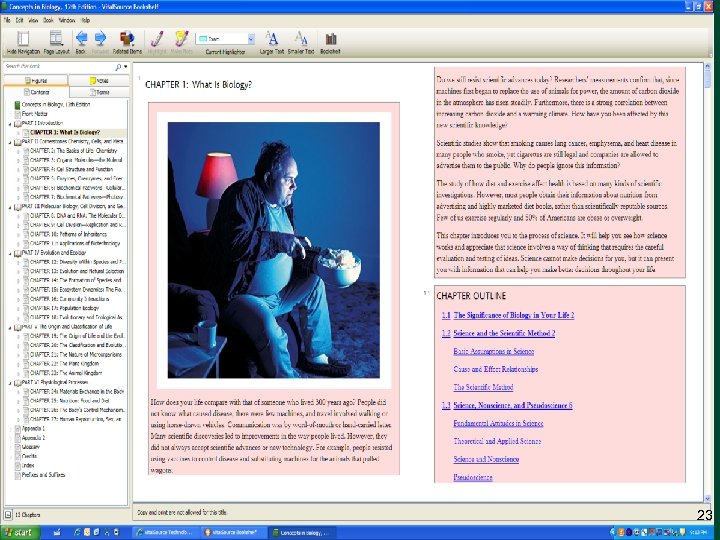
Task: Open the Current Highlighter dropdown
Action: tap(251, 39)
